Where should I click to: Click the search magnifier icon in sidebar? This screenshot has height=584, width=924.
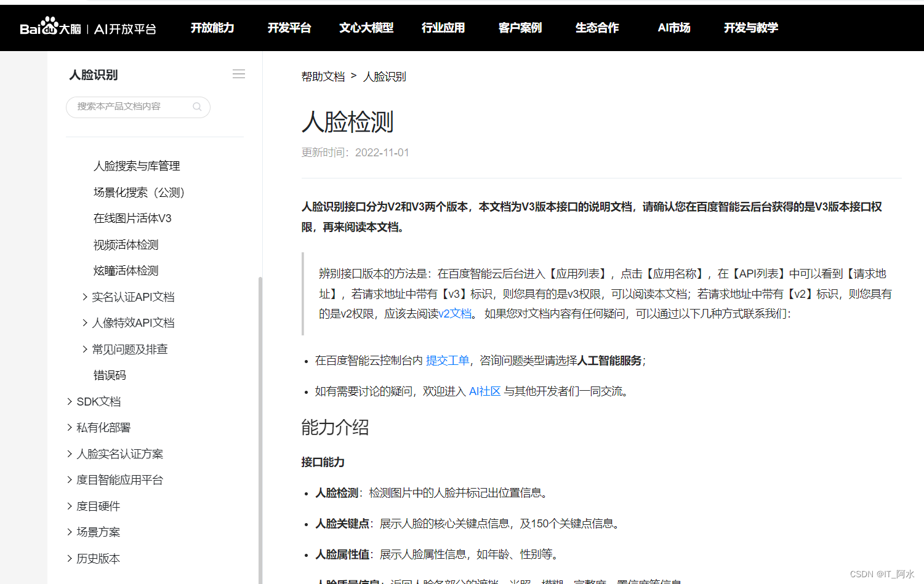pyautogui.click(x=197, y=107)
